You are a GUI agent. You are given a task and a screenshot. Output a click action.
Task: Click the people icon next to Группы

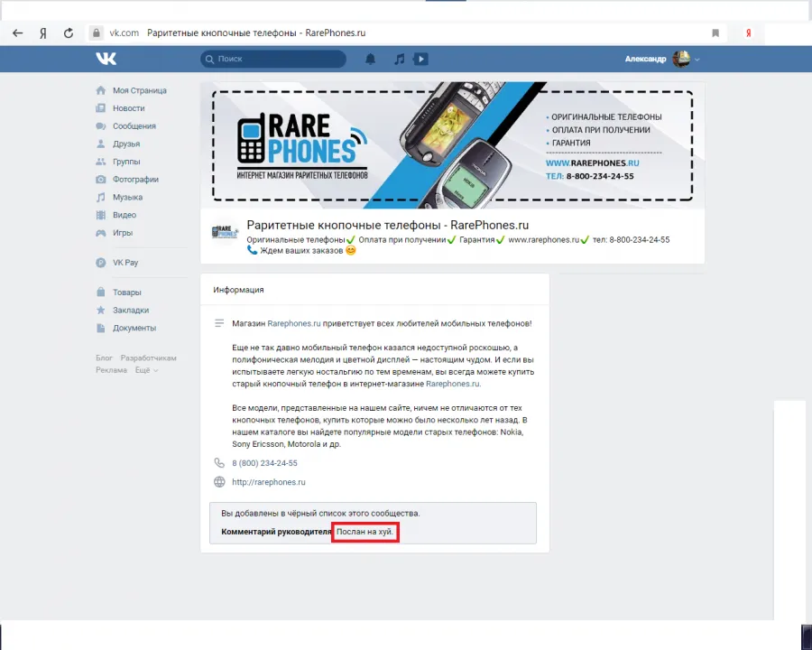click(x=100, y=162)
